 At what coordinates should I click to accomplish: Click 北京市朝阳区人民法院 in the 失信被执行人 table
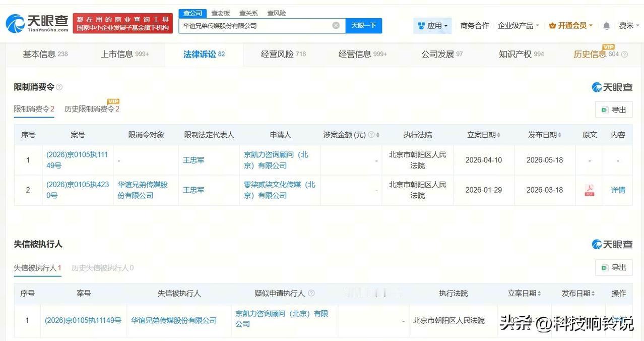pos(448,320)
